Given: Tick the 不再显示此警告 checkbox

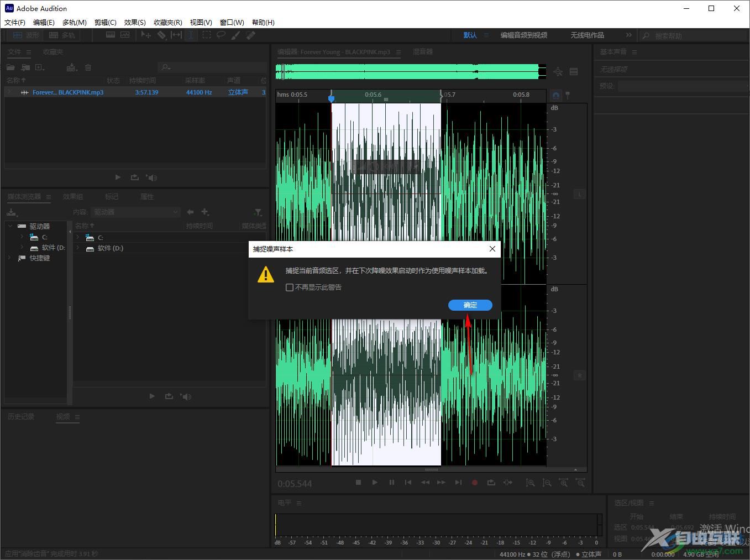Looking at the screenshot, I should click(290, 287).
